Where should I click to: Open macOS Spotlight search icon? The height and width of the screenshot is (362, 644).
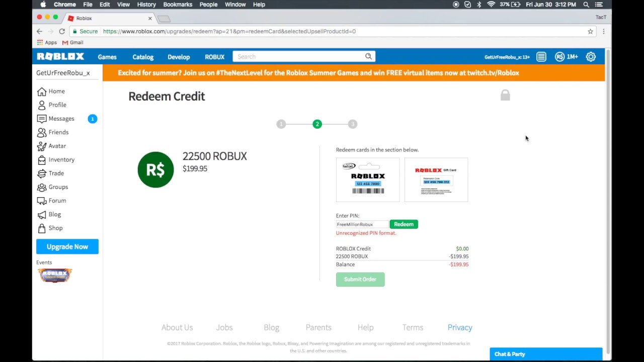tap(586, 5)
